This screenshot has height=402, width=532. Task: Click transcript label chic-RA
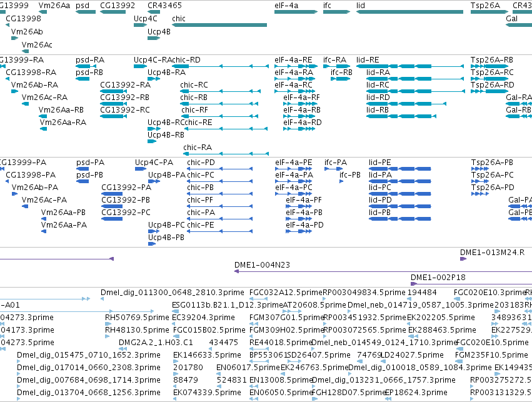(x=198, y=148)
